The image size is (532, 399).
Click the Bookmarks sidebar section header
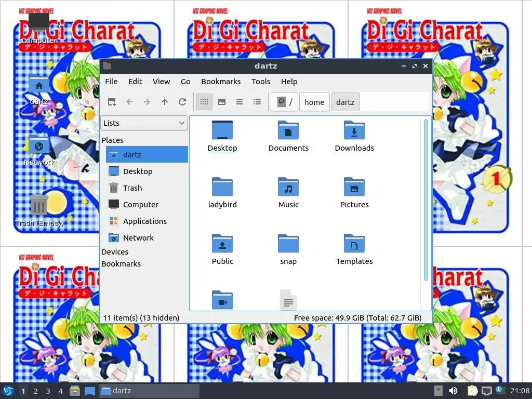[121, 263]
